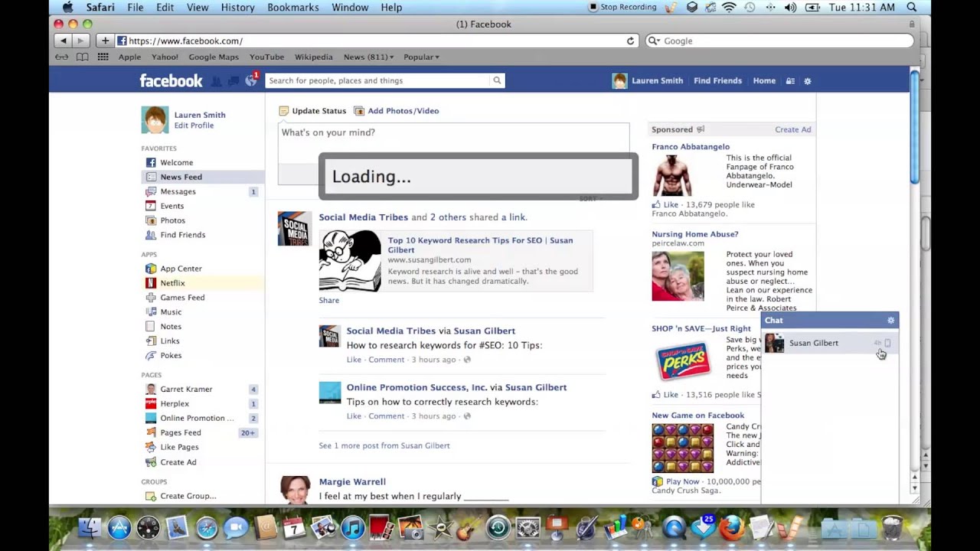Open Firefox from the Dock
The image size is (980, 551).
point(731,528)
